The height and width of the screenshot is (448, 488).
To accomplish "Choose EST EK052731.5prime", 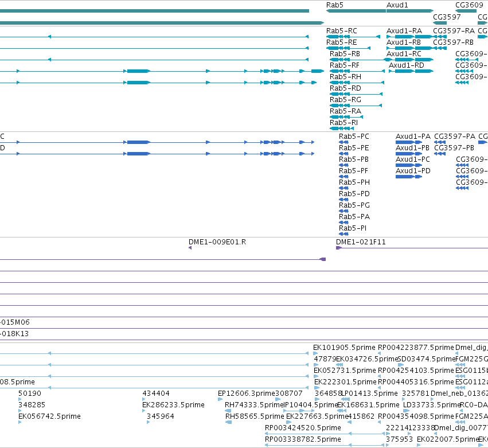I will point(345,371).
